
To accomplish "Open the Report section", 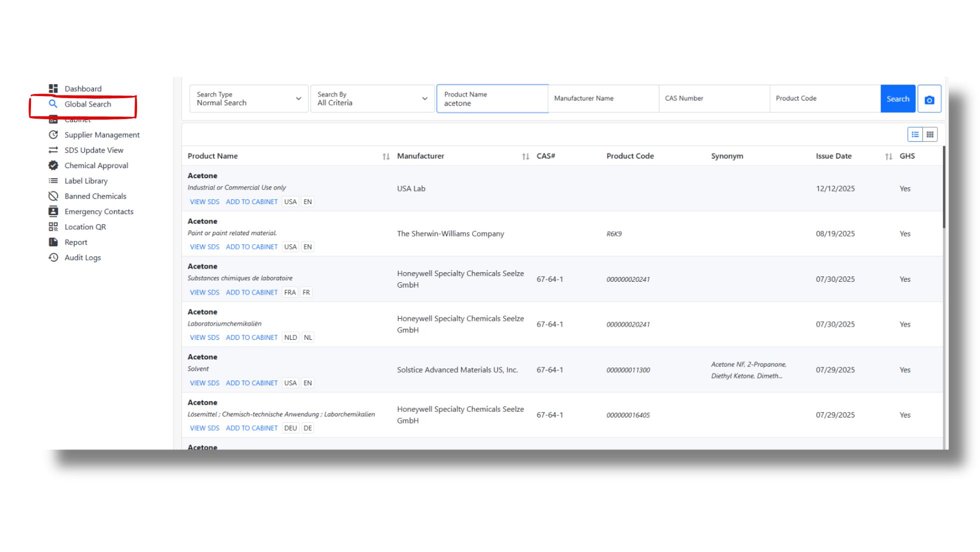I will [75, 242].
